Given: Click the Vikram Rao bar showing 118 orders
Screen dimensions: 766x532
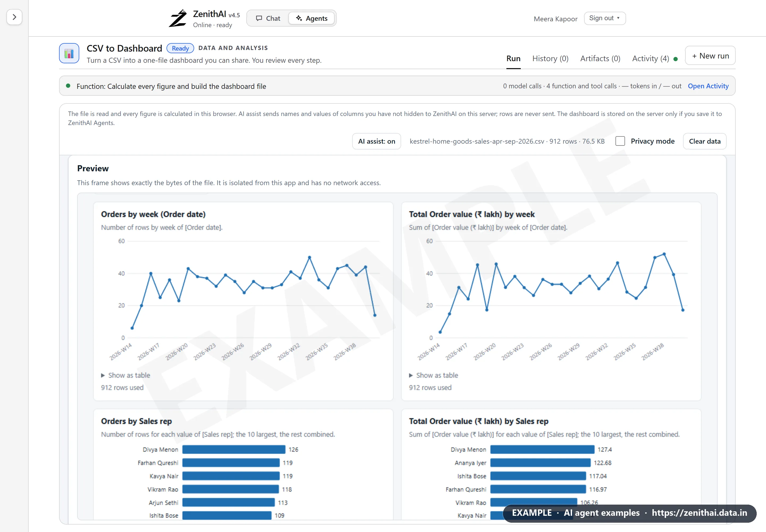Looking at the screenshot, I should pos(230,490).
